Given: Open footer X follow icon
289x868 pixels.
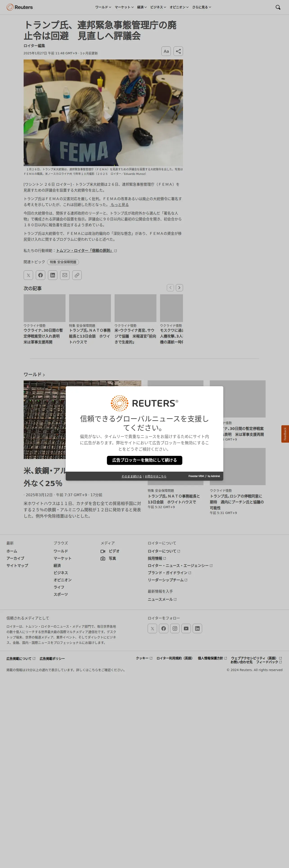Looking at the screenshot, I should click(x=152, y=628).
